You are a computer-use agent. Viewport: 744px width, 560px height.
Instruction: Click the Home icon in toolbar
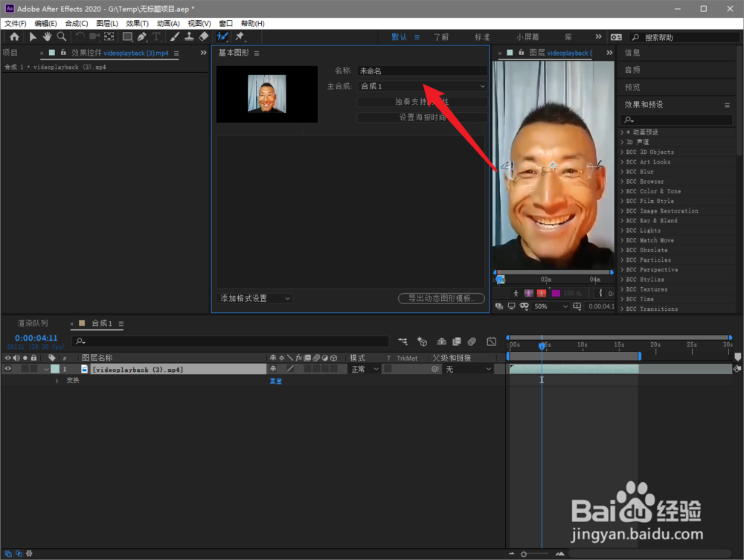[x=14, y=36]
